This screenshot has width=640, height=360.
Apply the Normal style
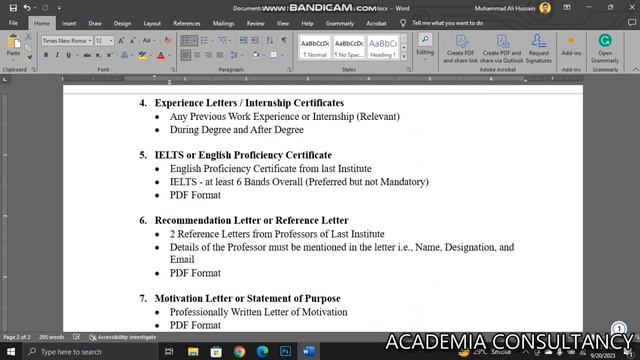coord(315,47)
